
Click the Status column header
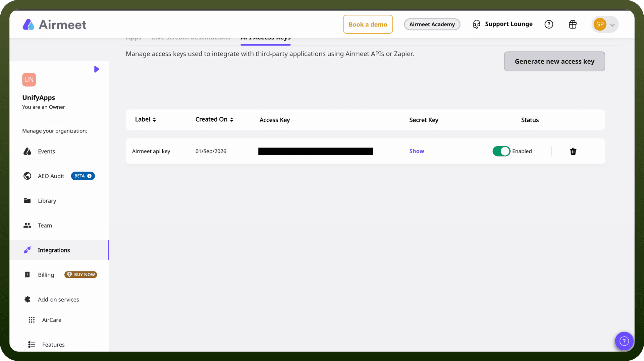[x=530, y=120]
